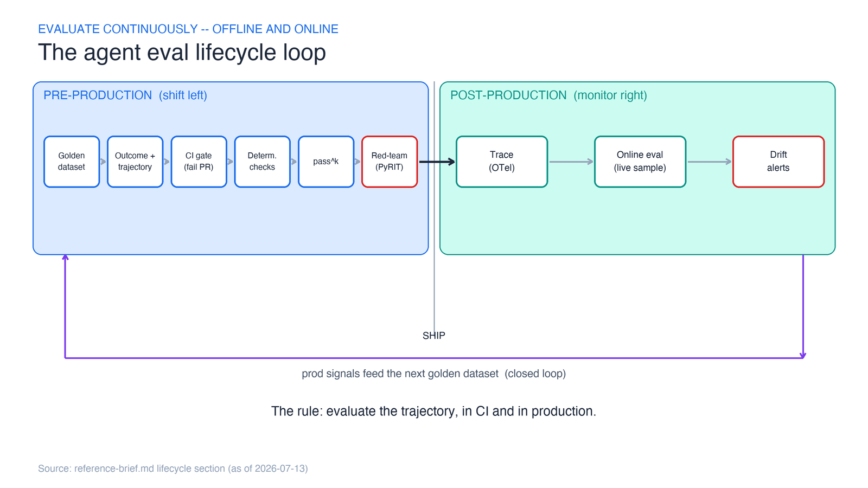Select the 'EVALUATE CONTINUOUSLY -- OFFLINE AND ONLINE' heading
The image size is (868, 488).
[188, 29]
